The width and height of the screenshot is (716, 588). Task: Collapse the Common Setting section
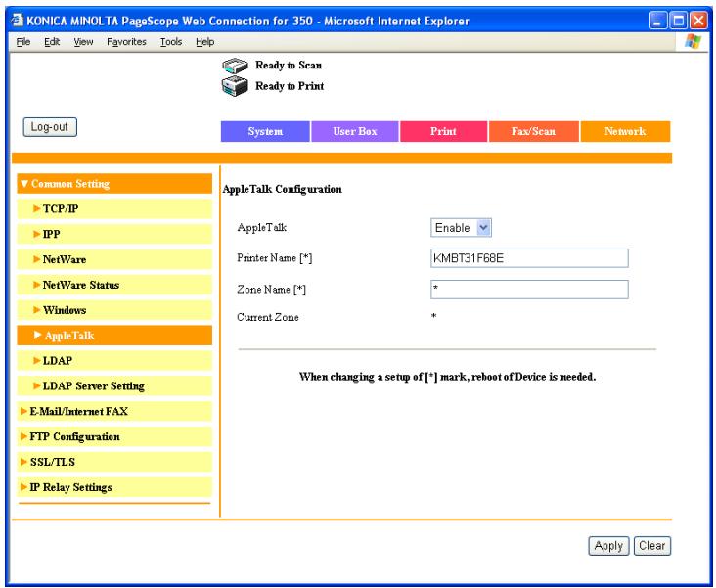click(114, 184)
